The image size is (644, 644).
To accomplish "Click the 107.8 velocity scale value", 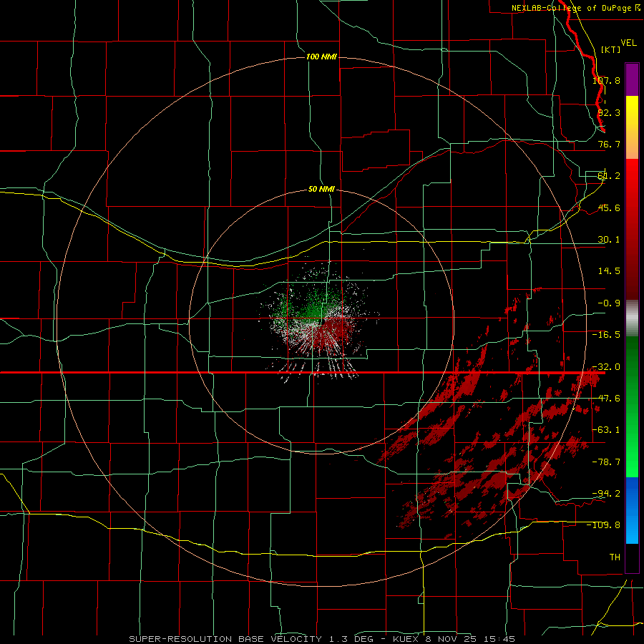I will (606, 80).
